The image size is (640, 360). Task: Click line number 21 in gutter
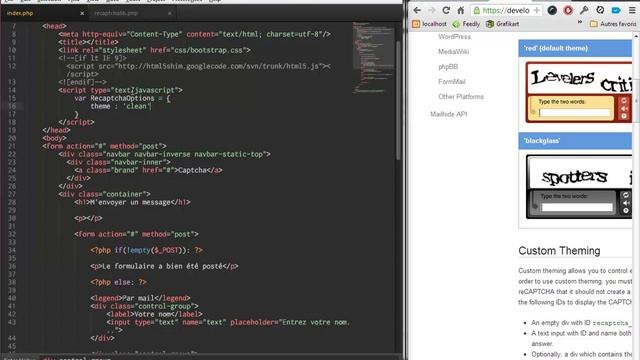[x=12, y=146]
